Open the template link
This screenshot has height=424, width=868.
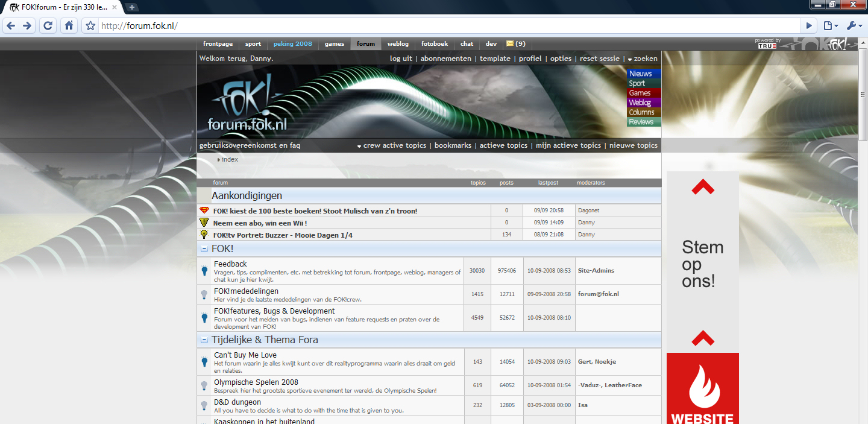click(x=495, y=59)
